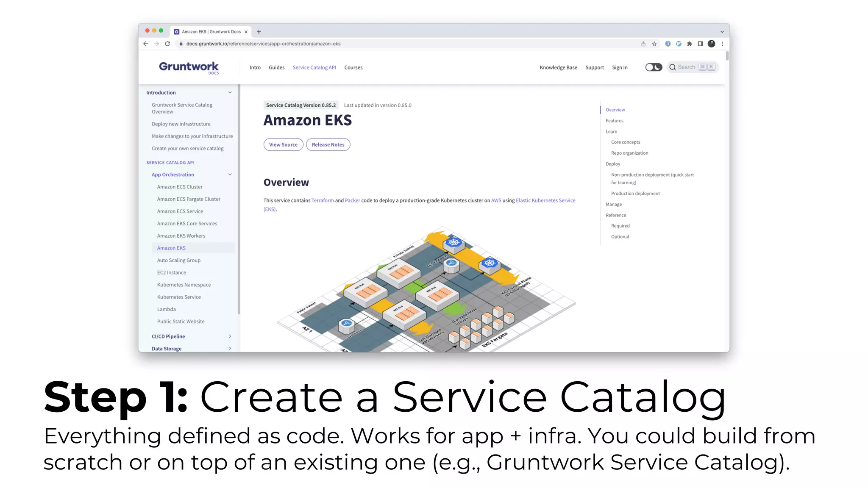Click the share icon in the address bar

(643, 44)
